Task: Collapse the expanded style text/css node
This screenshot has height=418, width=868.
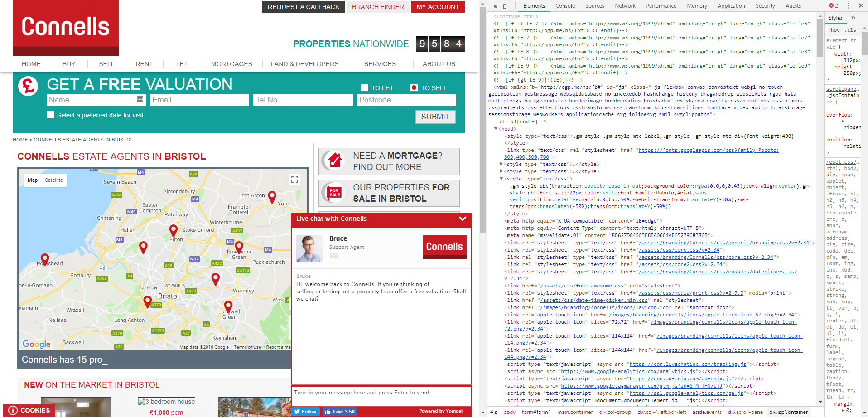Action: [x=502, y=179]
